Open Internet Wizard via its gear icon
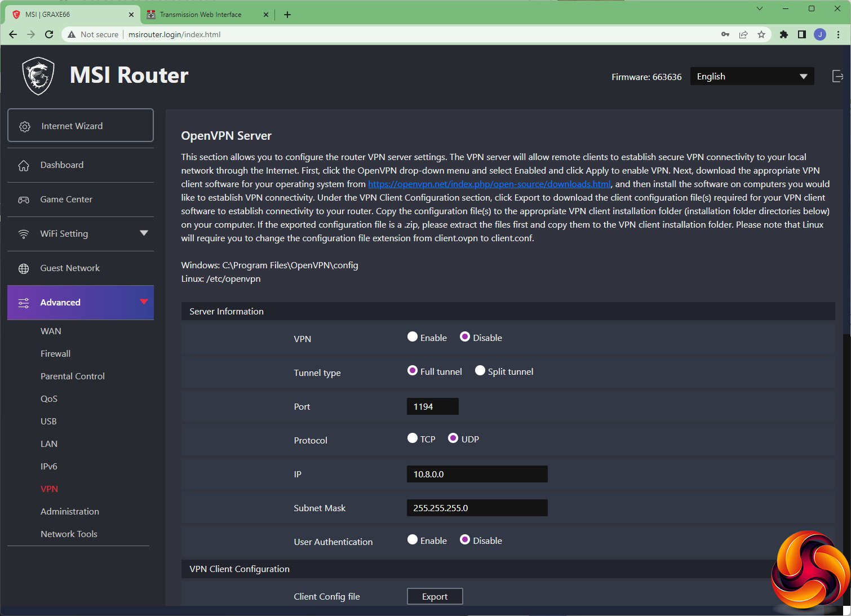The height and width of the screenshot is (616, 851). (x=25, y=126)
